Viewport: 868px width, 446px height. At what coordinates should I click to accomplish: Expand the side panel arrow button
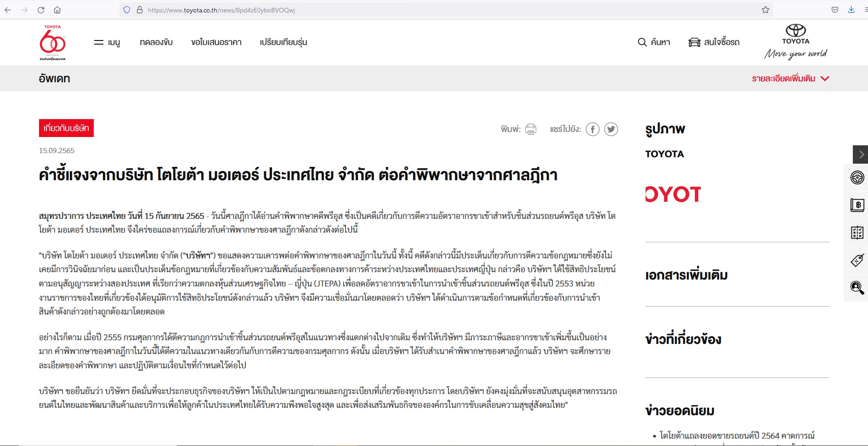click(x=860, y=154)
